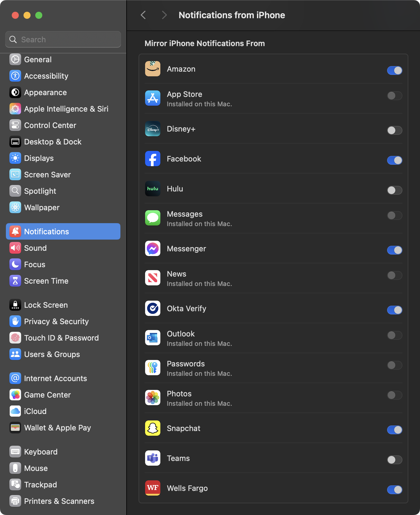Click the Search settings field
This screenshot has width=420, height=515.
tap(63, 39)
